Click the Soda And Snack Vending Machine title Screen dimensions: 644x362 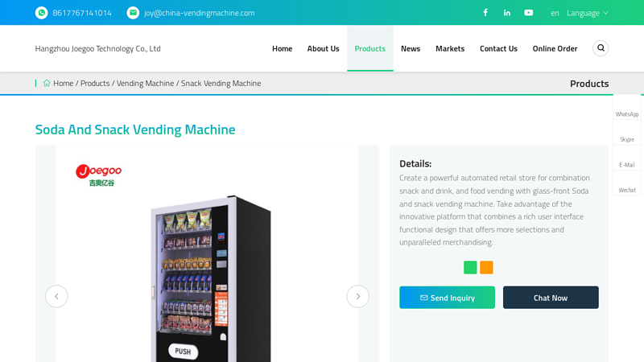135,130
